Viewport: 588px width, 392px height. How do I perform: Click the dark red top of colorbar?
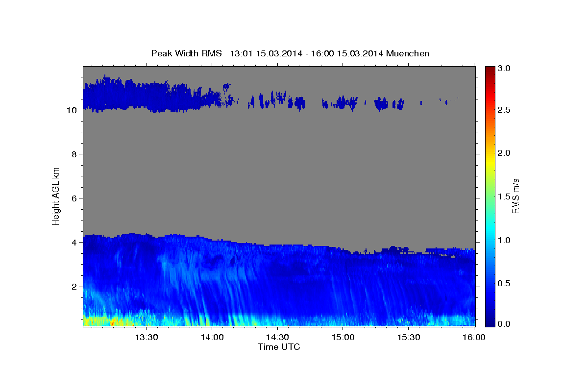click(x=490, y=70)
